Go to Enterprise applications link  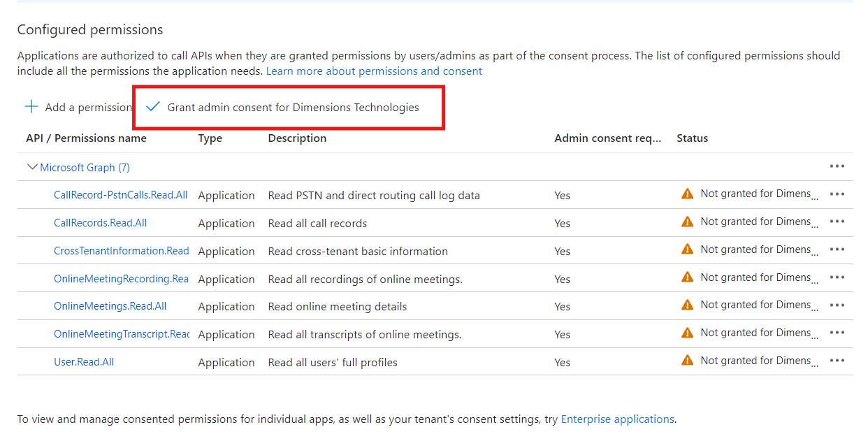(617, 419)
